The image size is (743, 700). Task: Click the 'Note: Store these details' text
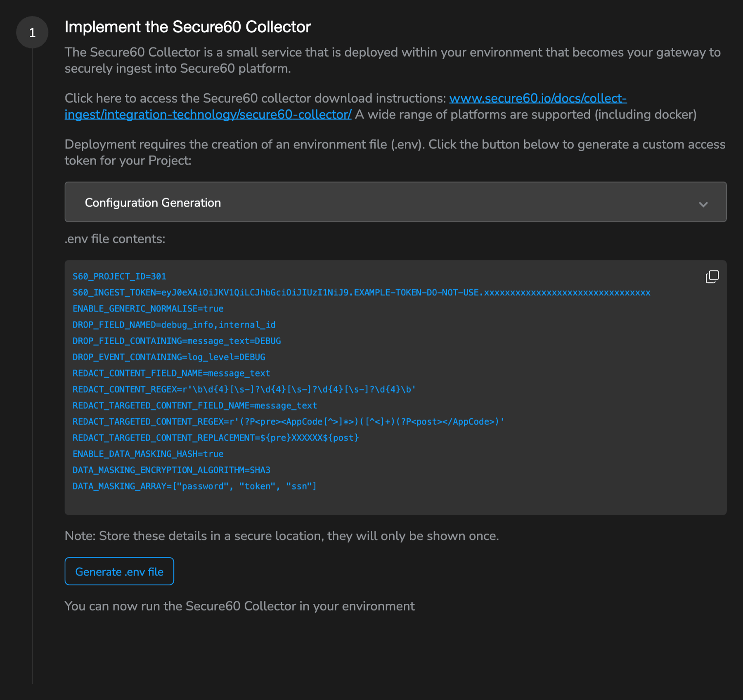point(282,536)
